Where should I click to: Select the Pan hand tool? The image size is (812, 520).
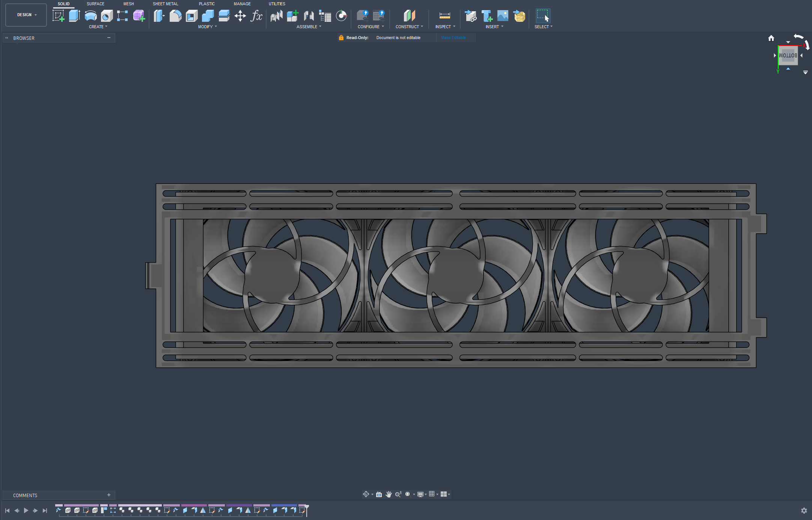389,494
